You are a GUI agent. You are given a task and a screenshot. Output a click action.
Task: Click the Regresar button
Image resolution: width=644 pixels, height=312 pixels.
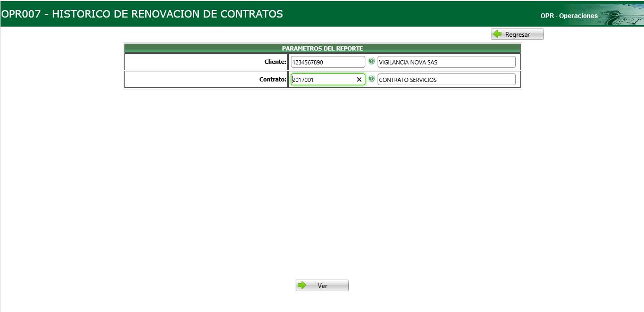click(517, 34)
